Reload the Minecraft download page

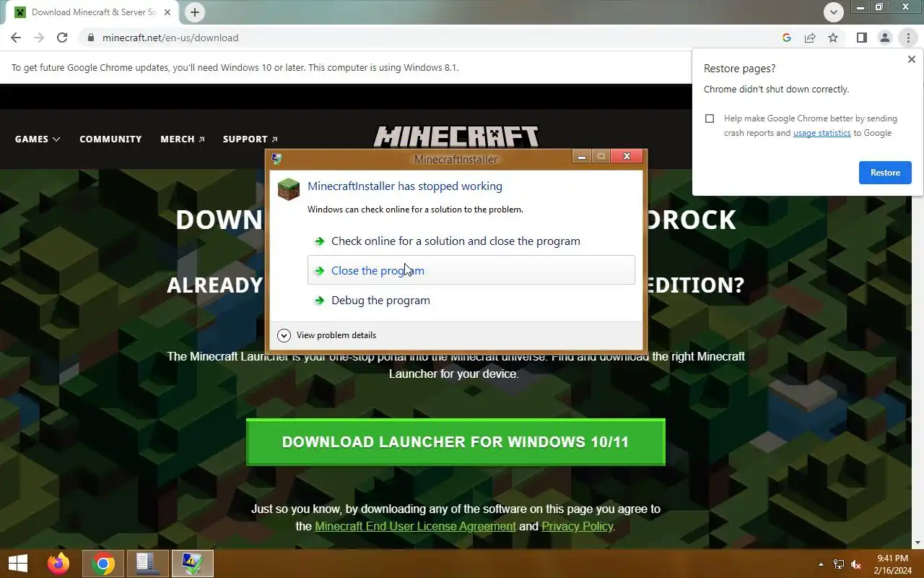tap(62, 38)
